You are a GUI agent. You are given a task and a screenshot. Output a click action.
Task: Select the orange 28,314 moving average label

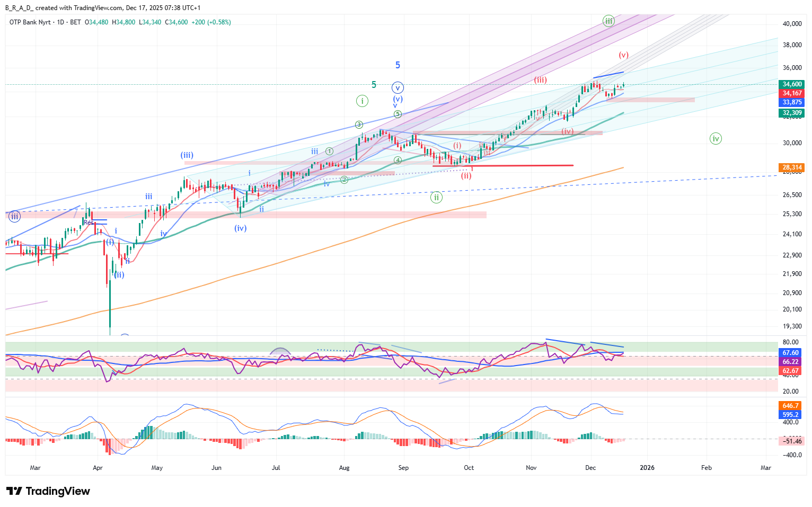pos(792,167)
